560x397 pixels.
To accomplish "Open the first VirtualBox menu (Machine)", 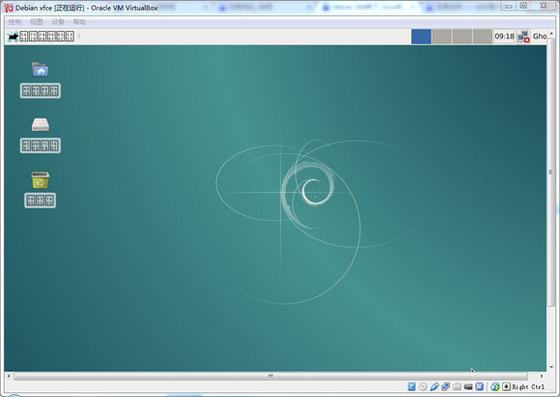I will pos(15,22).
